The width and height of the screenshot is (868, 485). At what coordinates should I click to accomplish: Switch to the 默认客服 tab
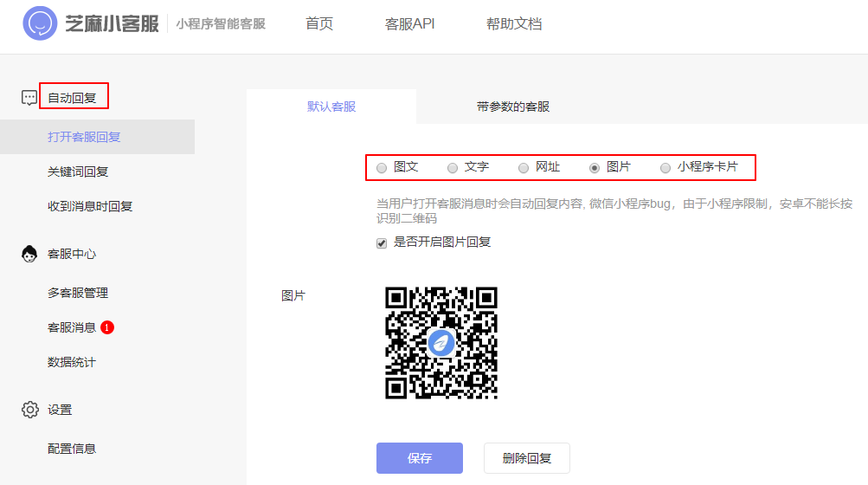[x=331, y=107]
